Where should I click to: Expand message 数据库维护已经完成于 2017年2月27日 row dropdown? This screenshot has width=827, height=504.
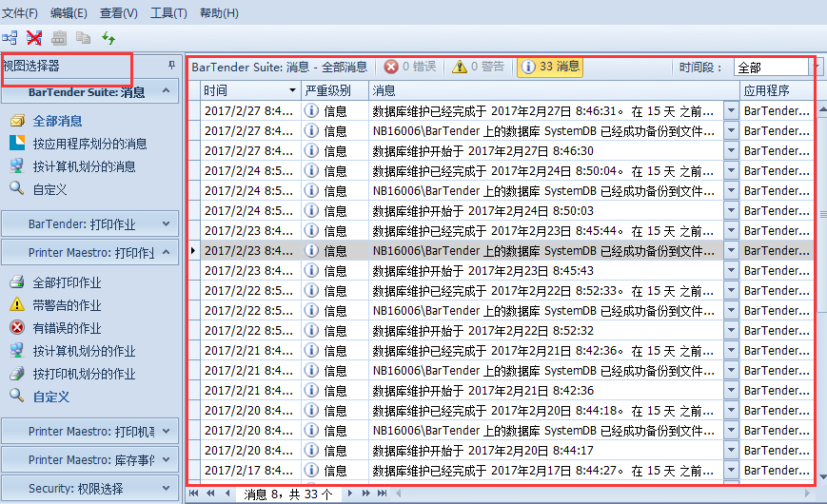(x=731, y=110)
